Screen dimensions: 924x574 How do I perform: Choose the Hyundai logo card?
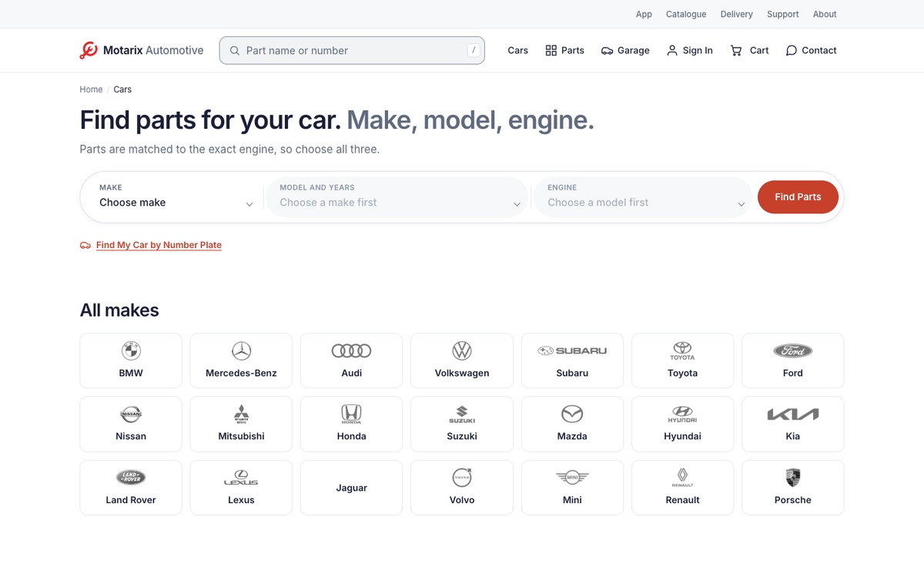tap(682, 424)
